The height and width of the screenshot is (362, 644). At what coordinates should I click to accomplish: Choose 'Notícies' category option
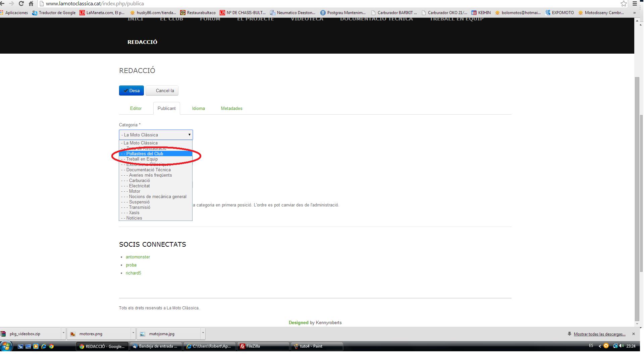click(x=156, y=218)
